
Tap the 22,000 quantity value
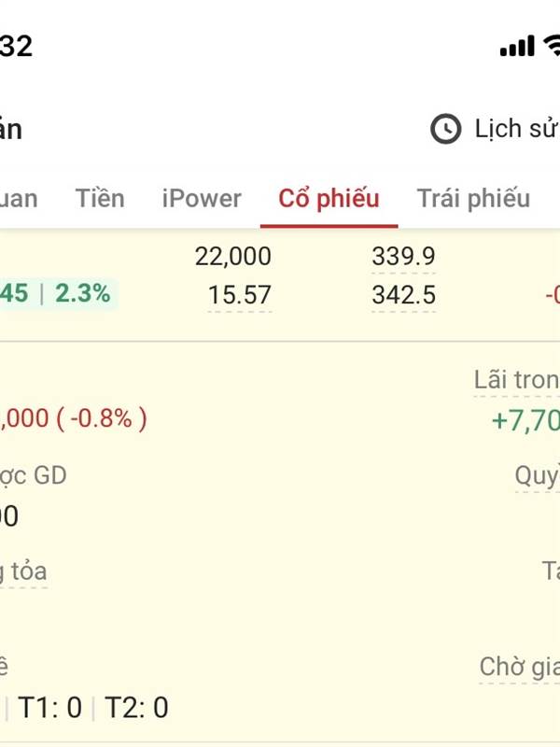coord(233,256)
